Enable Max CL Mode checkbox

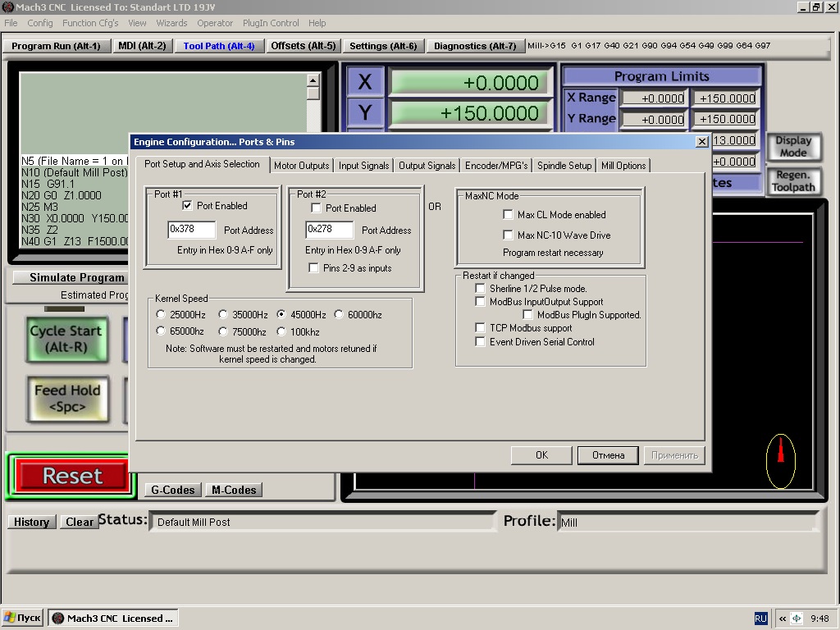pos(508,215)
